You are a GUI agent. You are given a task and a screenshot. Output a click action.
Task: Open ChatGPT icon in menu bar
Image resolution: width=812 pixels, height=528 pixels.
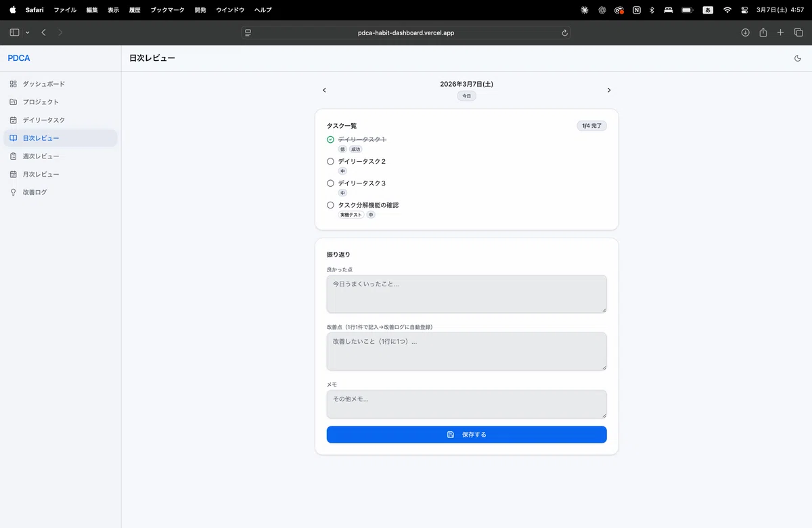[x=602, y=10]
